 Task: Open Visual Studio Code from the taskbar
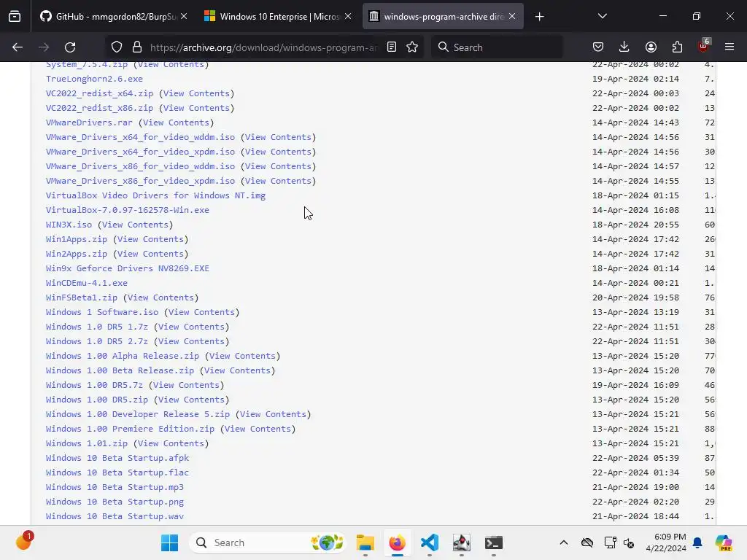click(429, 542)
